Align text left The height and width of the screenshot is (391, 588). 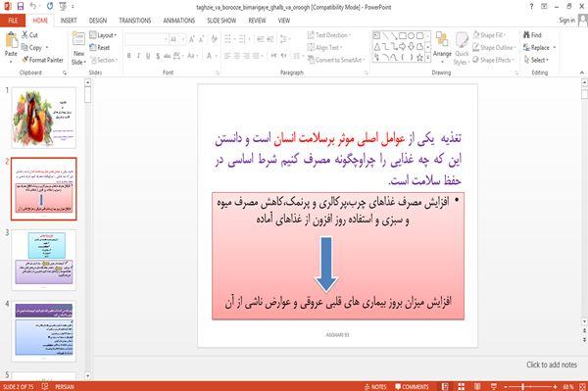tap(227, 56)
